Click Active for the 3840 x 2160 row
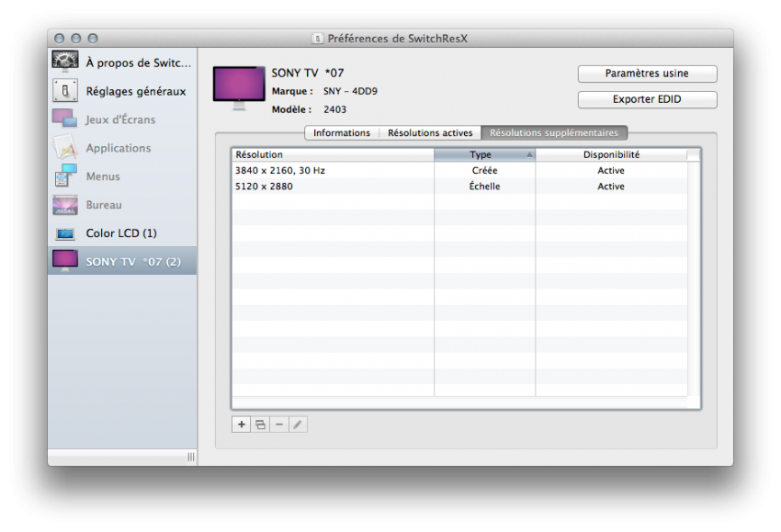The image size is (781, 532). click(x=611, y=170)
